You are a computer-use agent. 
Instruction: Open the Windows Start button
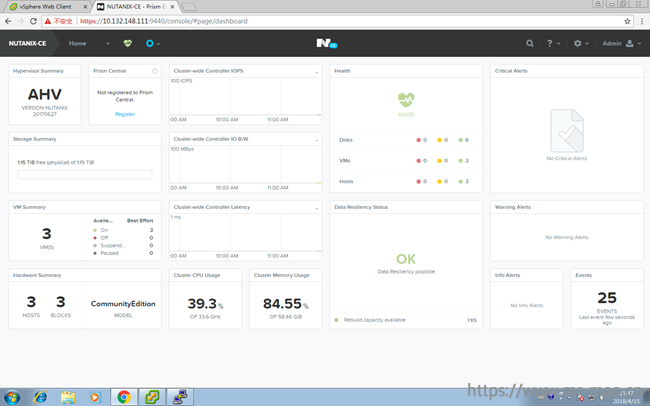click(x=12, y=397)
